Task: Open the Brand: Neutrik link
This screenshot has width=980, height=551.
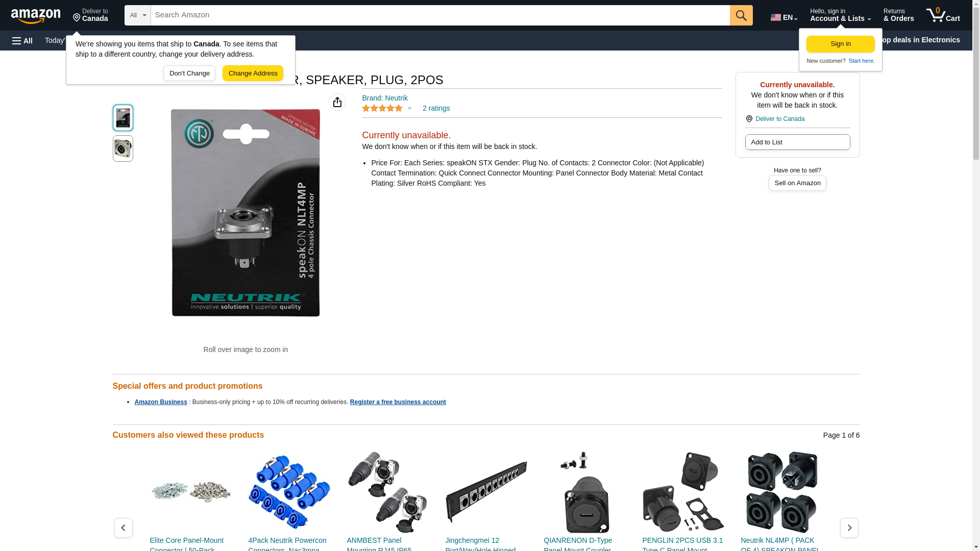Action: coord(385,98)
